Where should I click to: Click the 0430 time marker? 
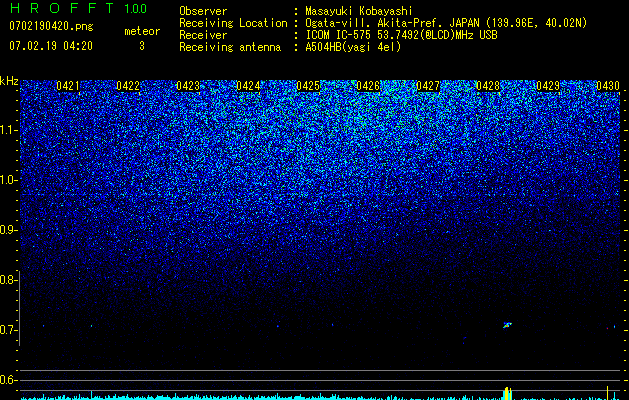point(608,86)
